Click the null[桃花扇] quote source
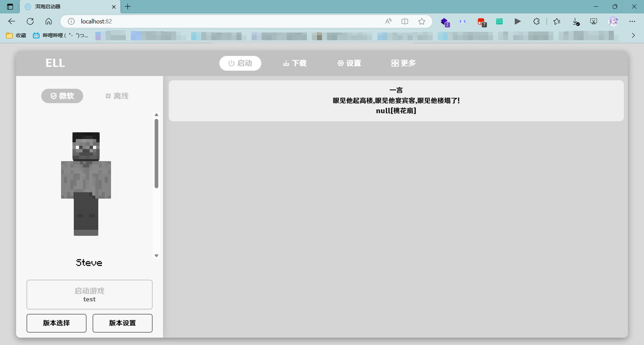 [396, 111]
